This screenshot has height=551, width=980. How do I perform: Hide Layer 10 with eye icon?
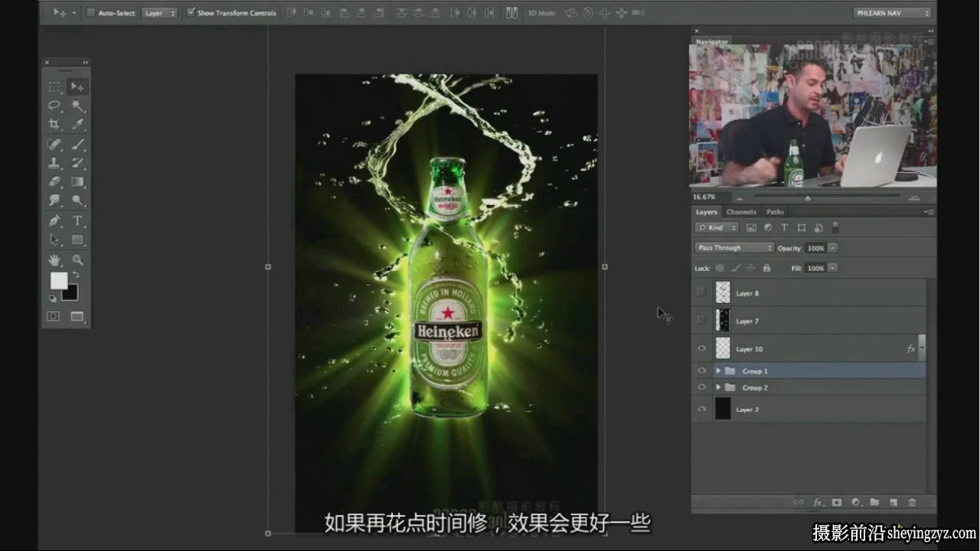tap(701, 349)
